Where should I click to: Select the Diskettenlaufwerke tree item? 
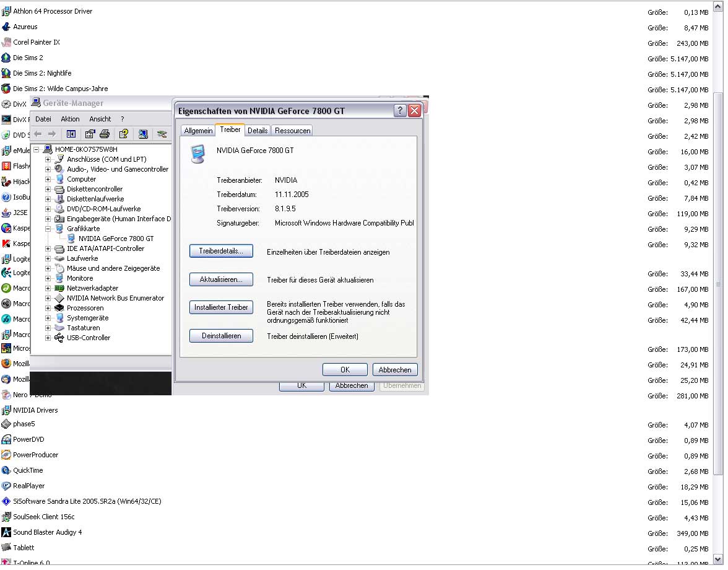(95, 199)
